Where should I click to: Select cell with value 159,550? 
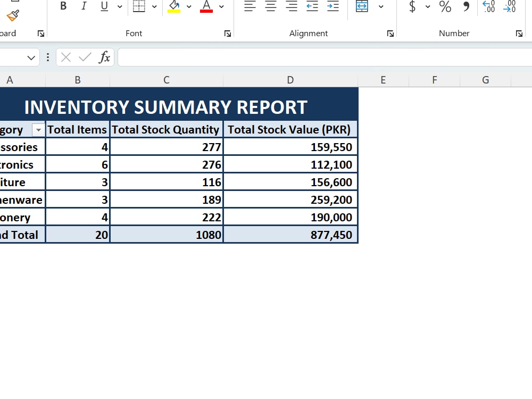[290, 147]
